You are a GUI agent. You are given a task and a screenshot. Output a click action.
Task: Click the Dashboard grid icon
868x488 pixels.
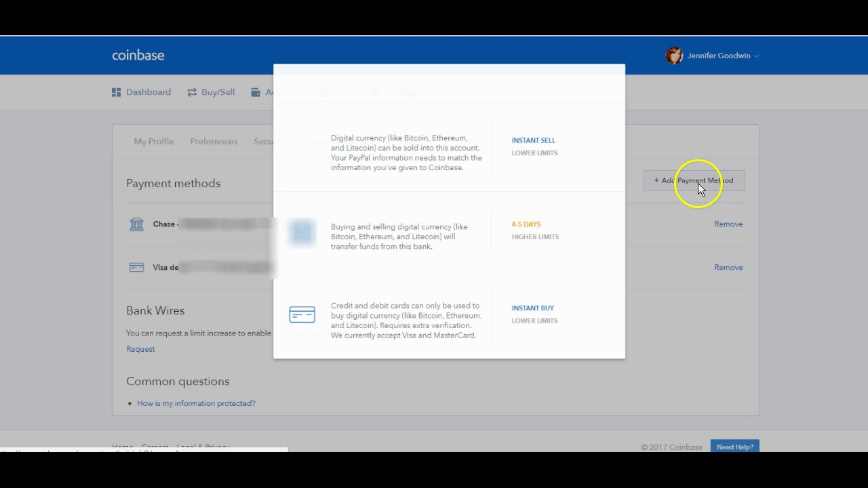[116, 92]
